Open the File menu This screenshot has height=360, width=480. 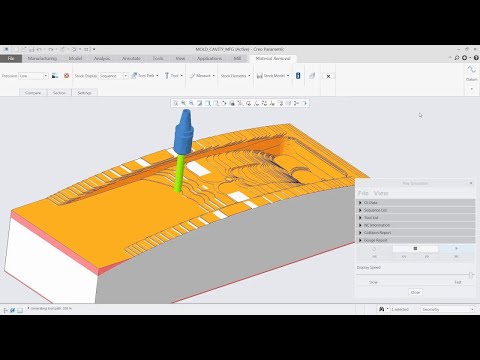11,58
